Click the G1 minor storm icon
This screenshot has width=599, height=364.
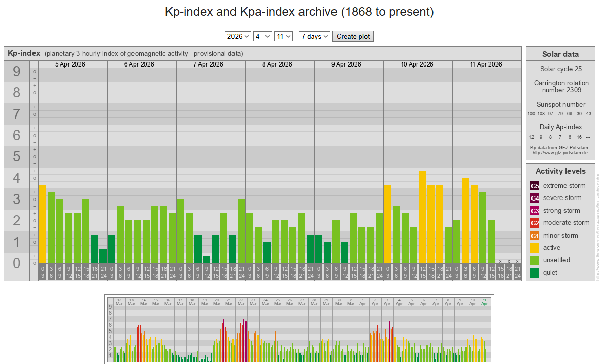(x=535, y=236)
